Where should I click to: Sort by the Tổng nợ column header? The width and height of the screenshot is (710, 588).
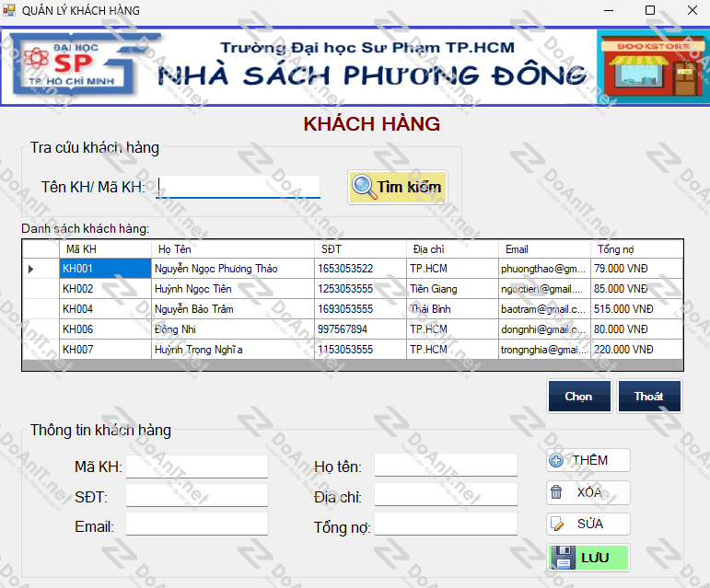637,249
